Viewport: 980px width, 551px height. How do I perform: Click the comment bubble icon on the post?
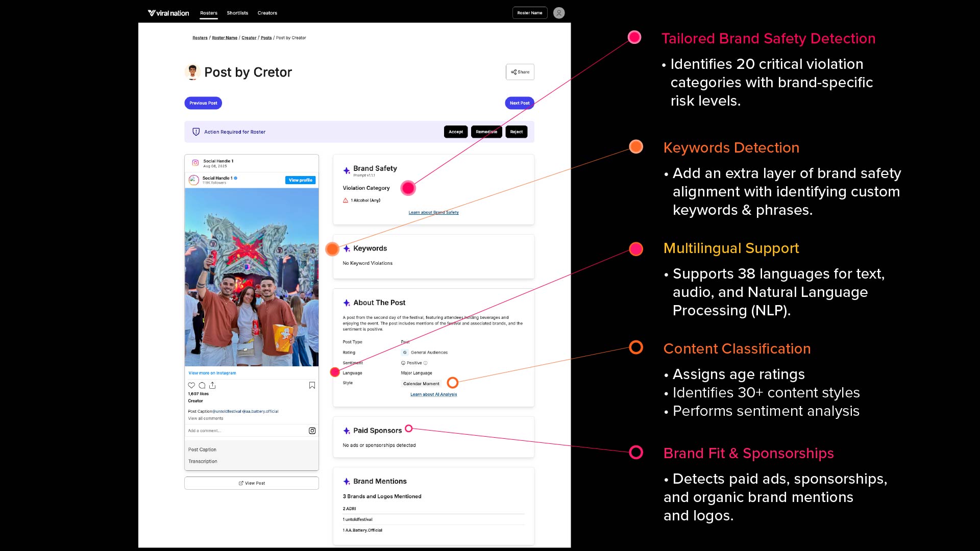[202, 385]
